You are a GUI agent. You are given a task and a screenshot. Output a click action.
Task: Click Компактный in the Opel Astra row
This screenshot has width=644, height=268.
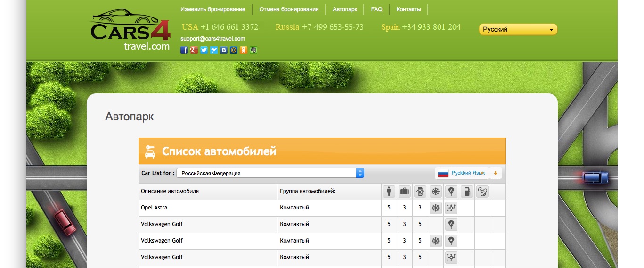[294, 208]
